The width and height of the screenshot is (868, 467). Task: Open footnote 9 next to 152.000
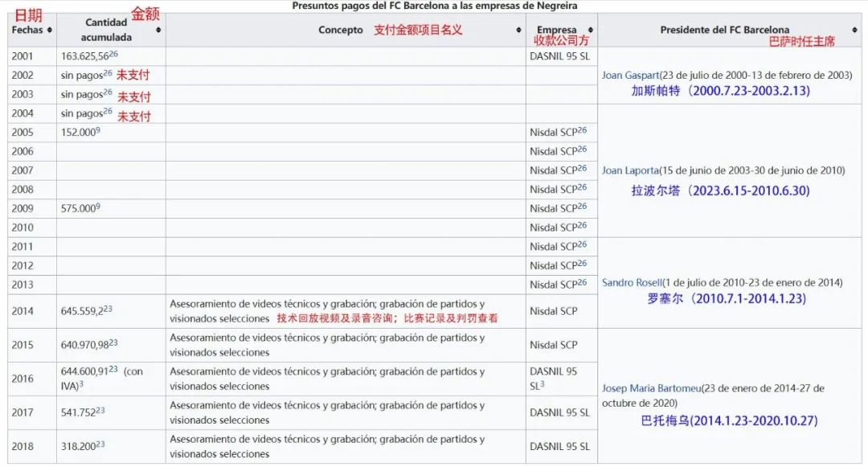[98, 130]
